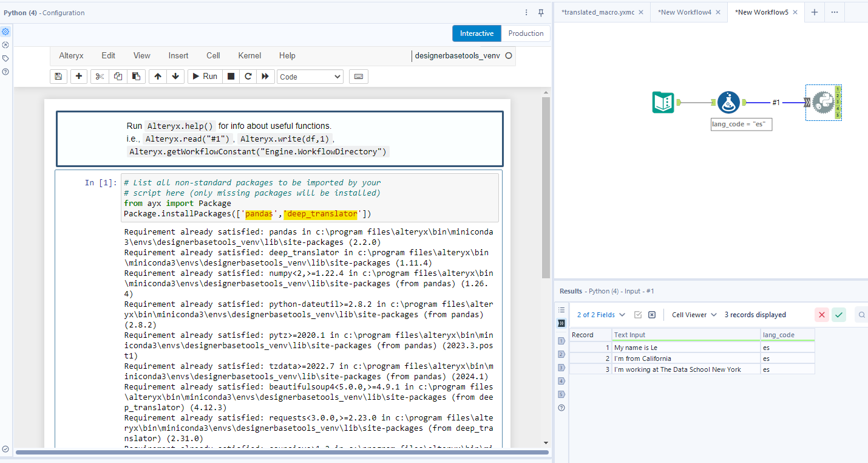Click the Python tool on the canvas
The height and width of the screenshot is (463, 868).
822,102
